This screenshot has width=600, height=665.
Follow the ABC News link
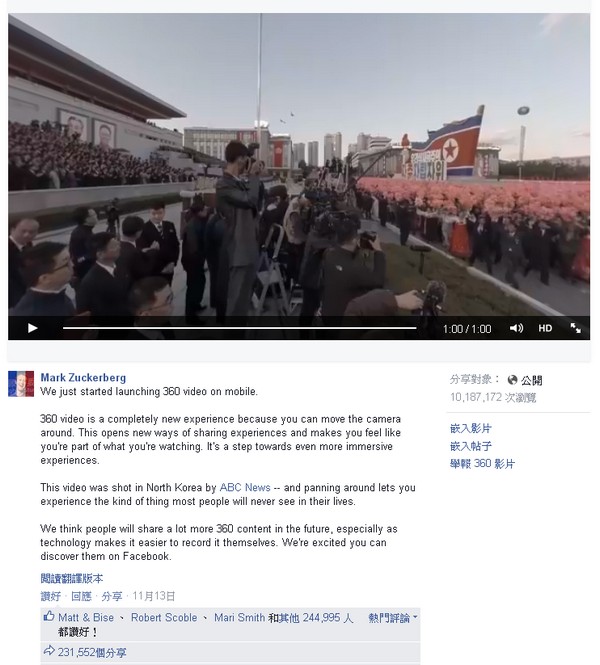[245, 487]
